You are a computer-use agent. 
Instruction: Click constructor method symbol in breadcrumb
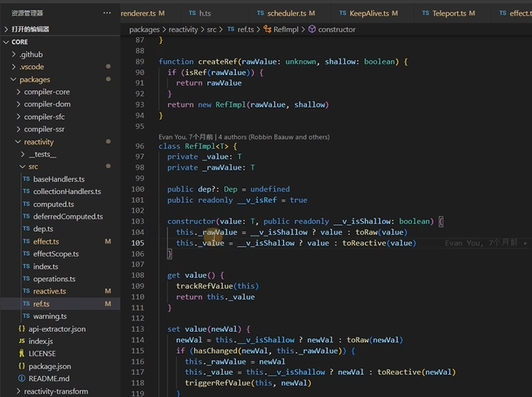[332, 29]
